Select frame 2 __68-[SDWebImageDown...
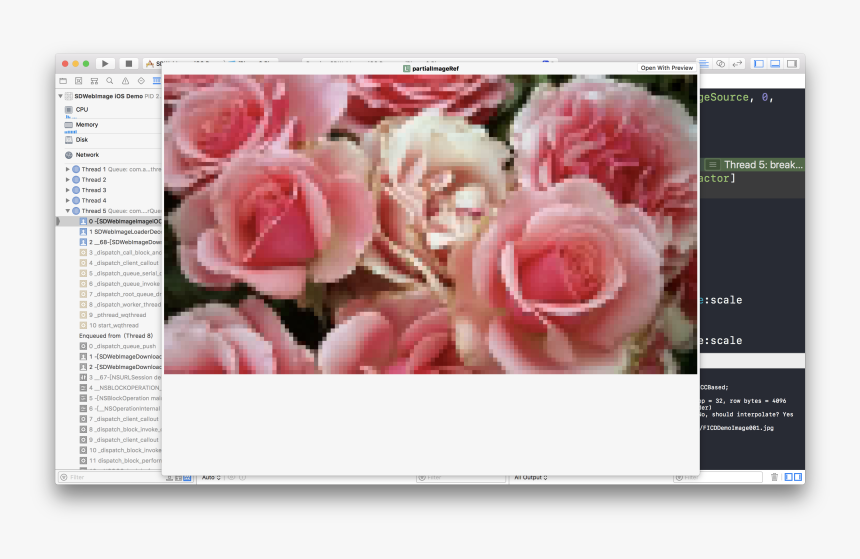 tap(109, 242)
